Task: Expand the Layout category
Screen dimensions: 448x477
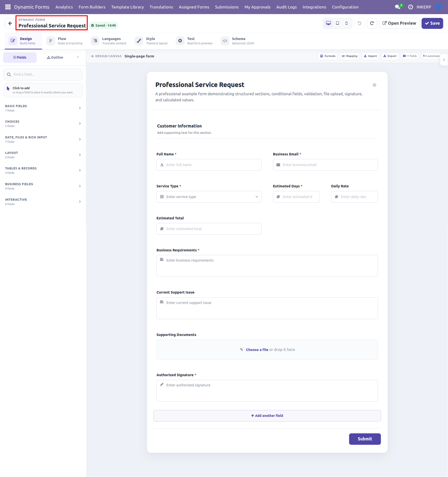Action: [x=43, y=155]
